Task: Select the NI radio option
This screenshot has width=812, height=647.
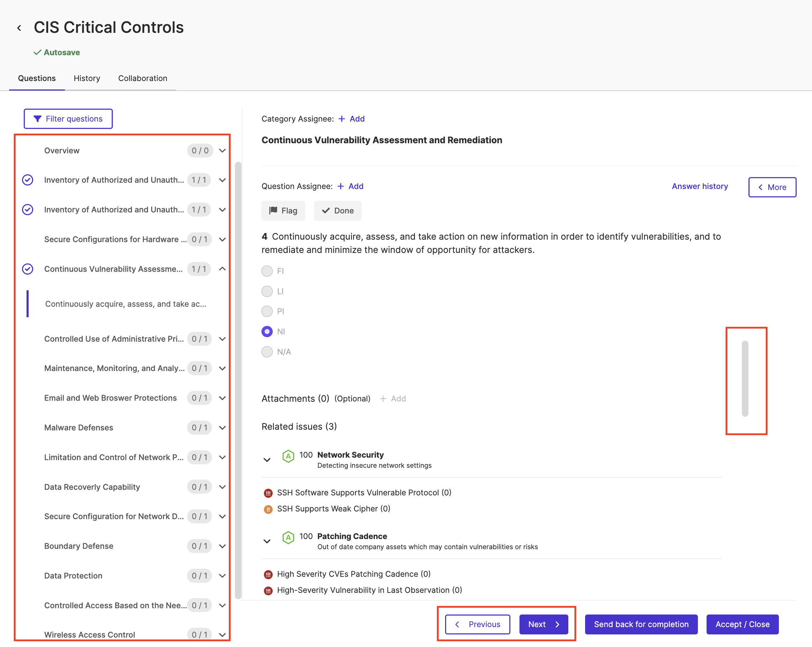Action: [267, 332]
